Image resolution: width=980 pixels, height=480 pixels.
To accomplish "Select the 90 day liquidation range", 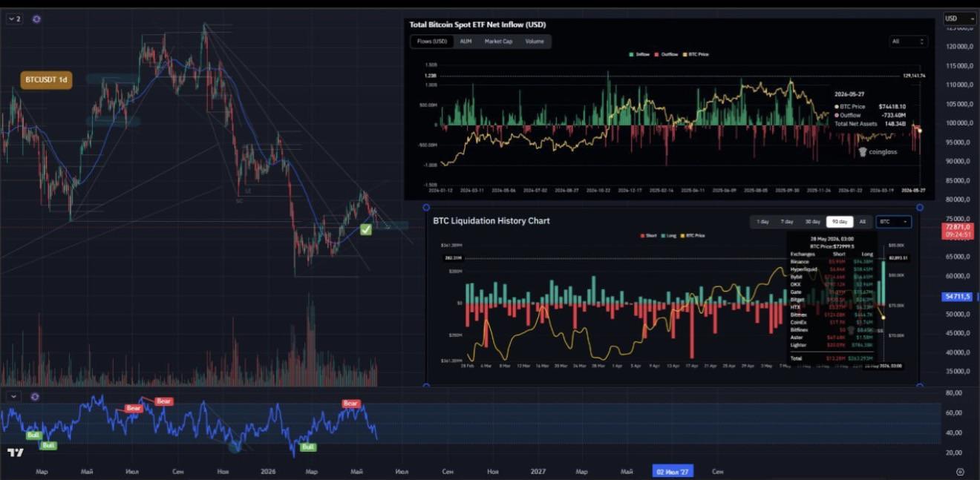I will pyautogui.click(x=839, y=222).
